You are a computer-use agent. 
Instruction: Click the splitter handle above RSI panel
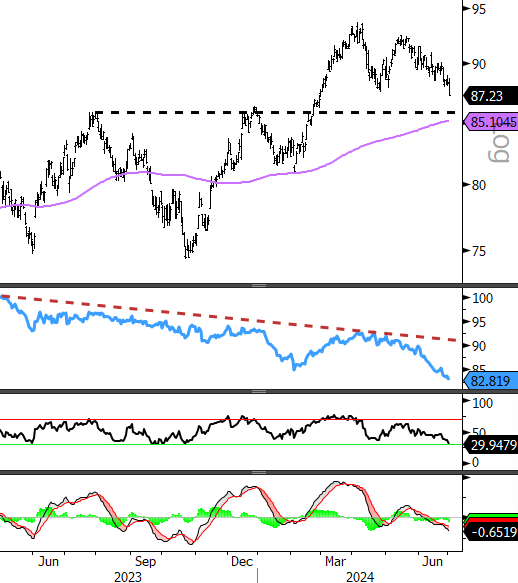(259, 392)
